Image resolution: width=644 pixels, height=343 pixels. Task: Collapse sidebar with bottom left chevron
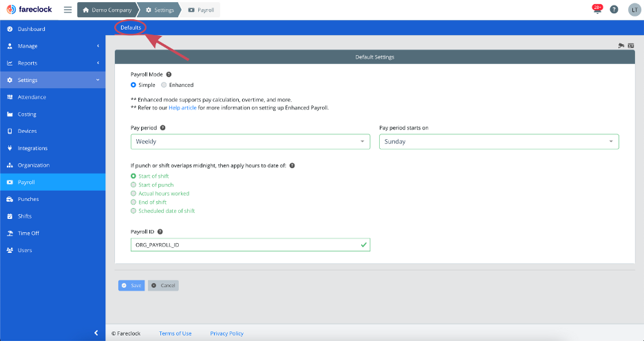click(x=96, y=333)
